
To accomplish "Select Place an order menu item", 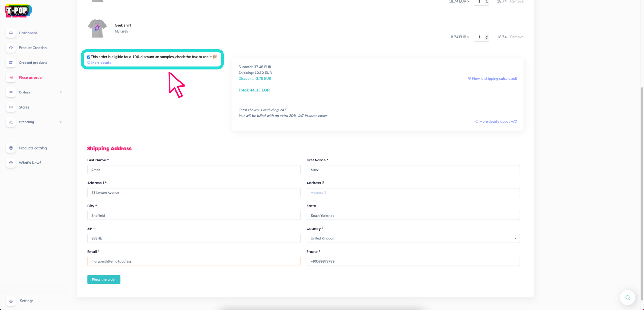I will (x=31, y=77).
